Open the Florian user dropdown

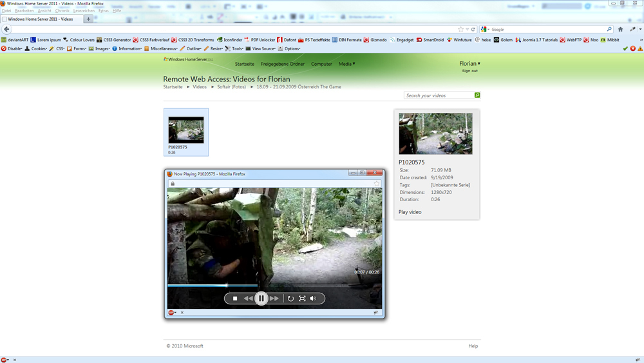click(469, 63)
